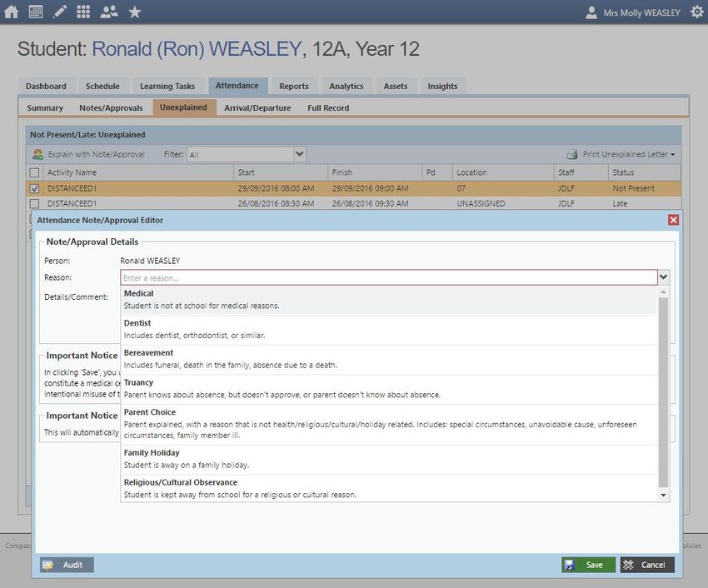
Task: Open the Arrival/Departure sub-tab
Action: point(258,108)
